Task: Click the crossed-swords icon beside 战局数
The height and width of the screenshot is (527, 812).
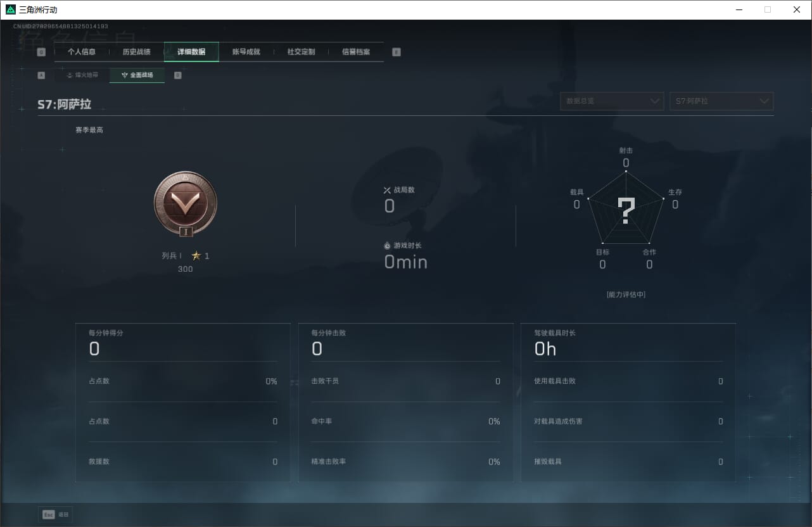Action: (x=388, y=190)
